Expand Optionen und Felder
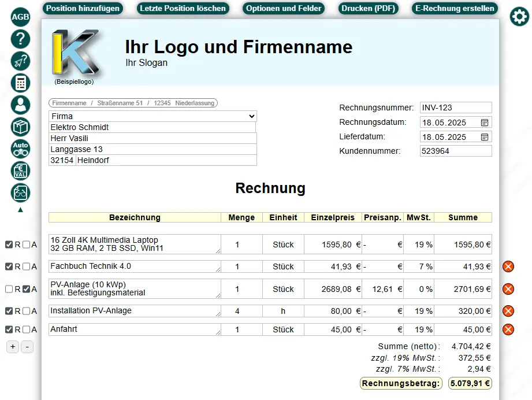The height and width of the screenshot is (400, 532). (284, 9)
